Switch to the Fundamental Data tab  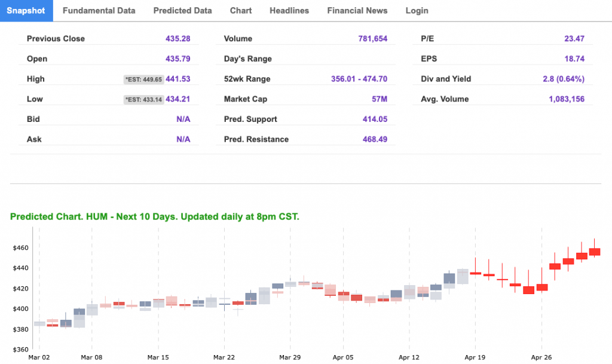point(99,11)
